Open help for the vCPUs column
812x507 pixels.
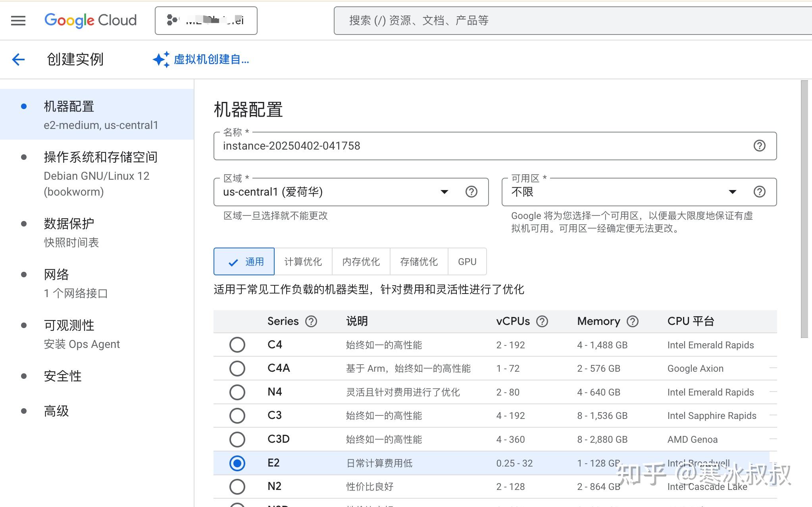point(543,321)
